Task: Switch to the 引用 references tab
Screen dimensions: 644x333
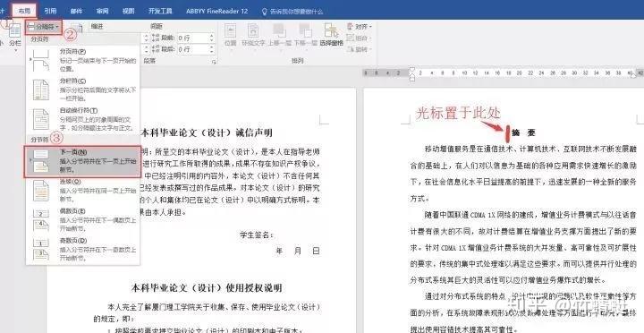Action: pos(50,11)
